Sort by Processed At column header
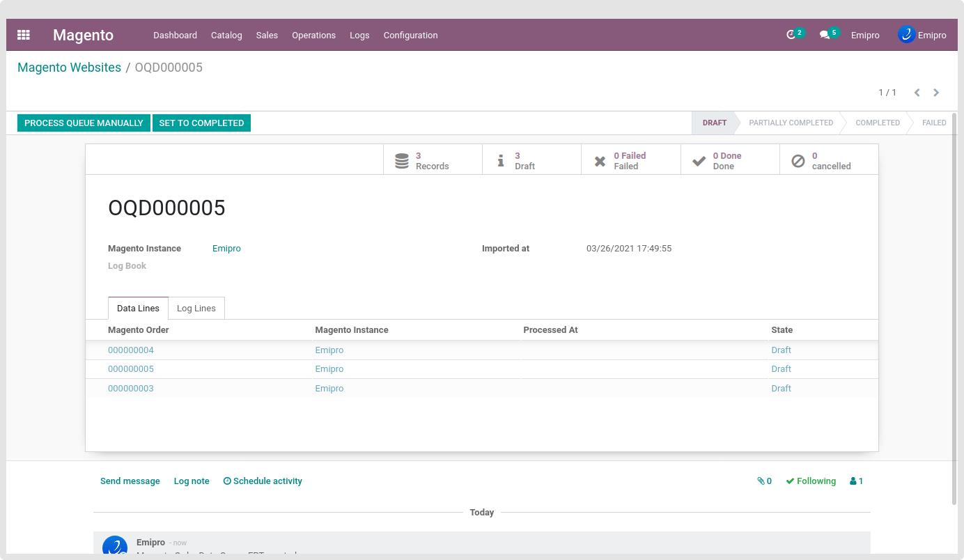This screenshot has width=964, height=560. (550, 330)
